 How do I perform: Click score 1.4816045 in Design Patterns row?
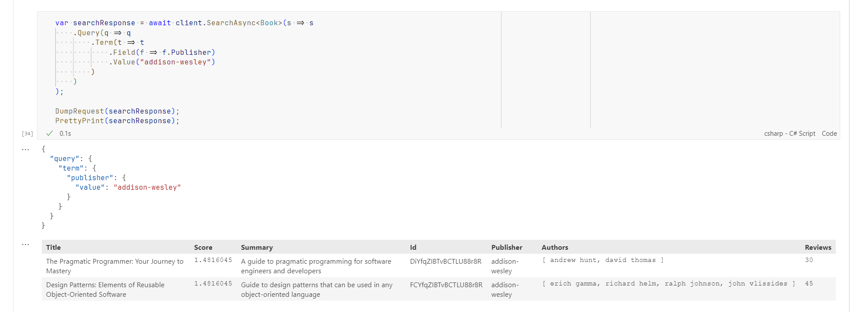pos(213,283)
